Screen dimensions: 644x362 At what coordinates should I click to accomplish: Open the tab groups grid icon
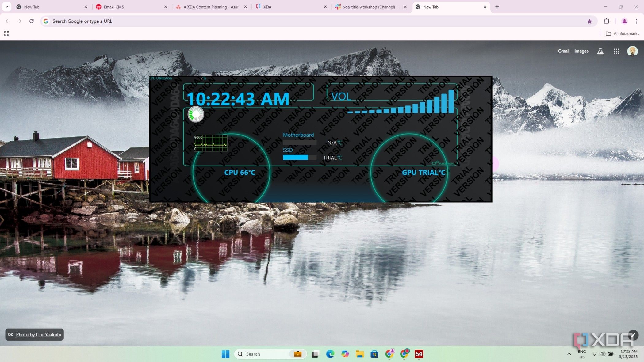coord(6,33)
